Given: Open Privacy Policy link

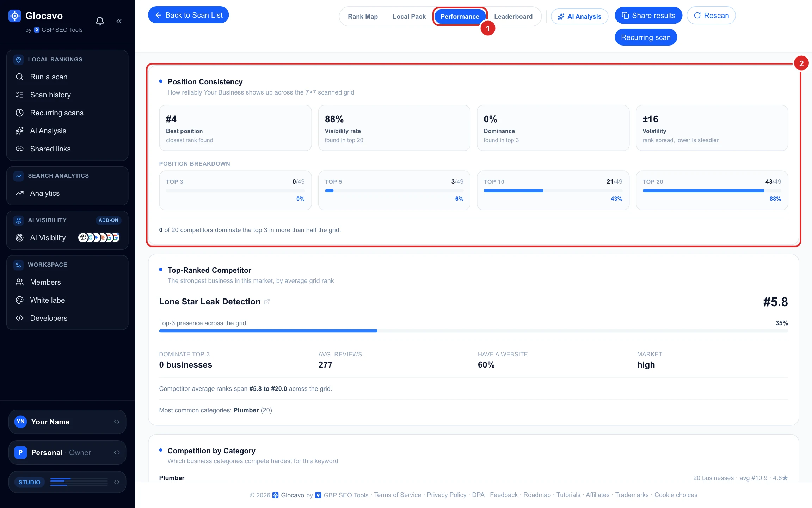Looking at the screenshot, I should (x=447, y=495).
